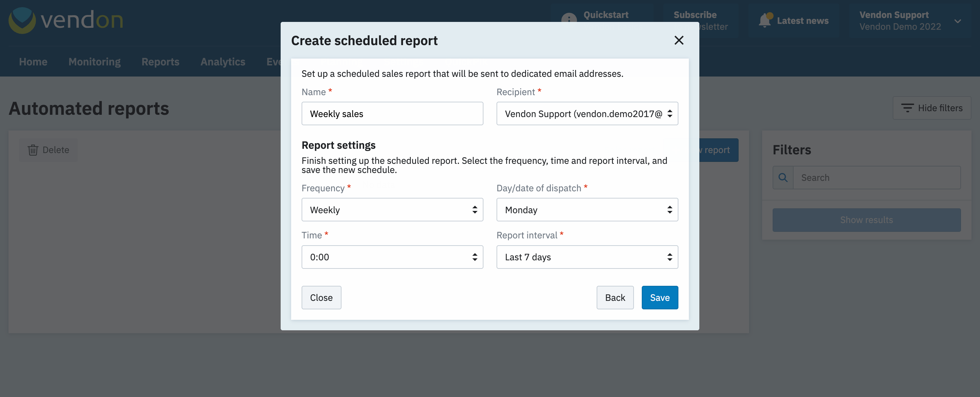Close the dialog with the X icon
This screenshot has width=980, height=397.
click(679, 40)
